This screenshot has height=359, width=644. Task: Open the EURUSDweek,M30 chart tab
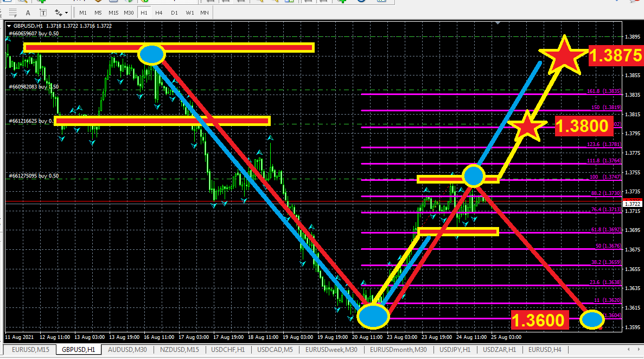331,349
